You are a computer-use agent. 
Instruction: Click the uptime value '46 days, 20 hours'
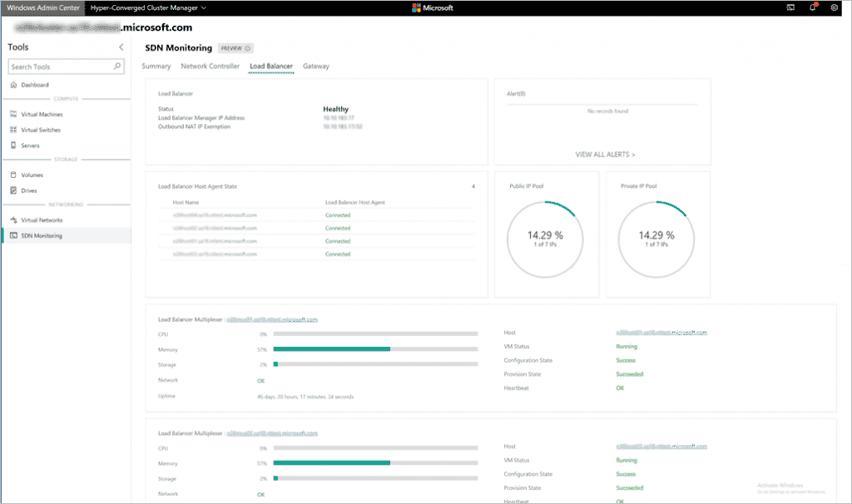click(305, 397)
